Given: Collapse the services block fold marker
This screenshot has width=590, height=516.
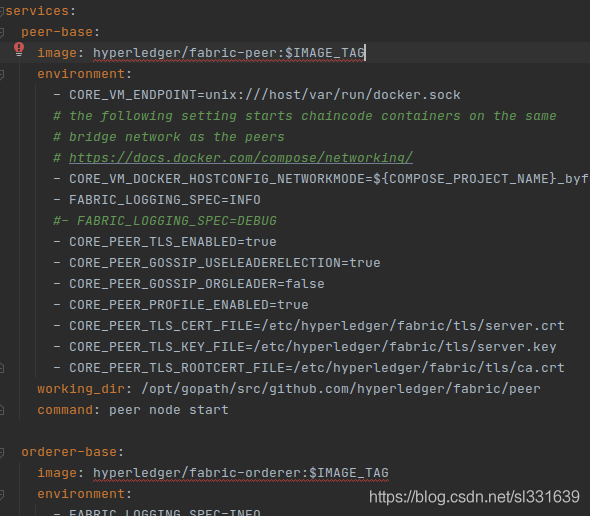Looking at the screenshot, I should [2, 11].
